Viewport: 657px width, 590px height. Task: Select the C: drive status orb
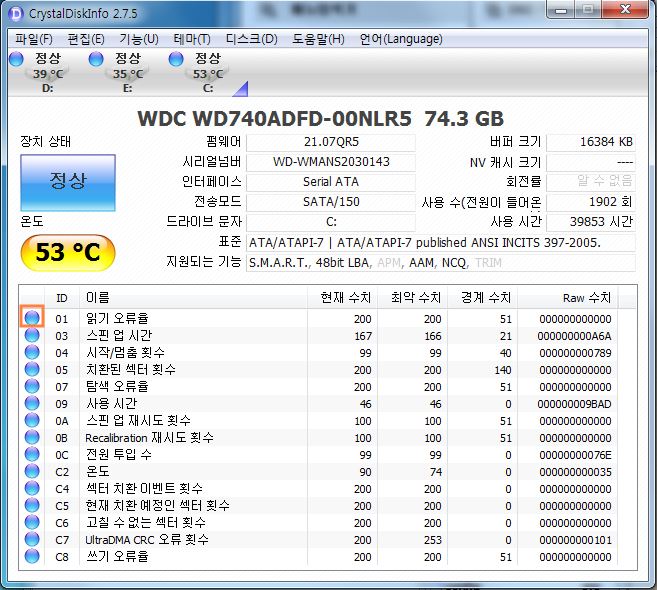point(176,59)
